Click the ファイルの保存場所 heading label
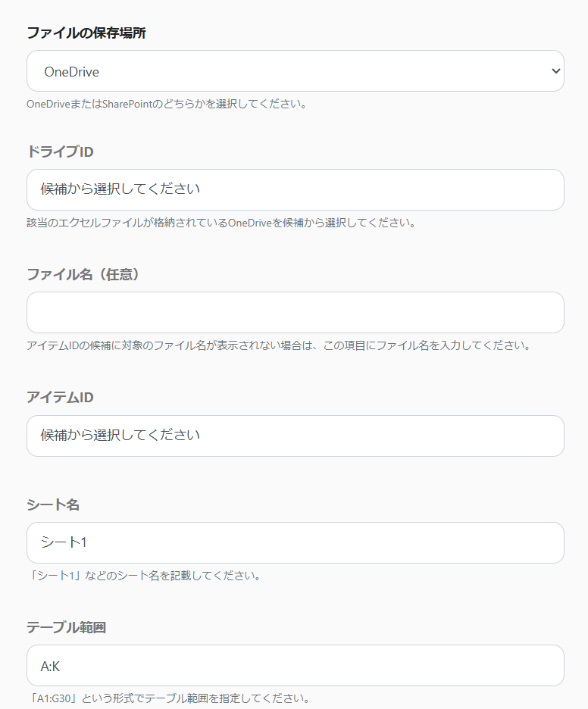The height and width of the screenshot is (709, 588). tap(86, 33)
